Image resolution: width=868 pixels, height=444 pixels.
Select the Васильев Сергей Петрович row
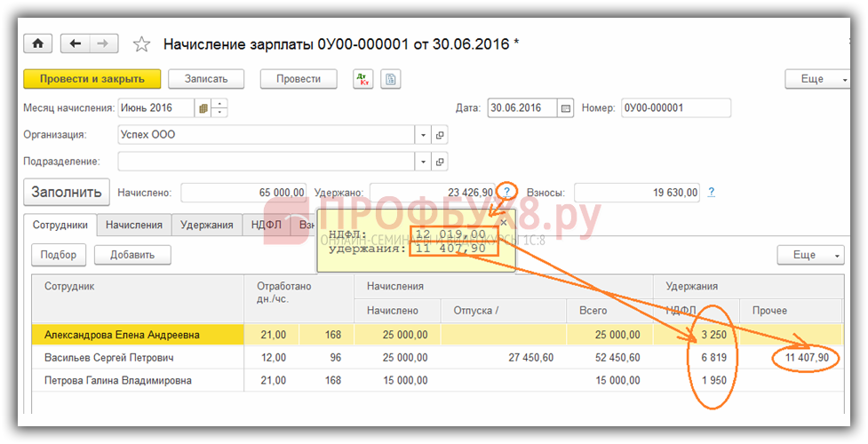108,357
